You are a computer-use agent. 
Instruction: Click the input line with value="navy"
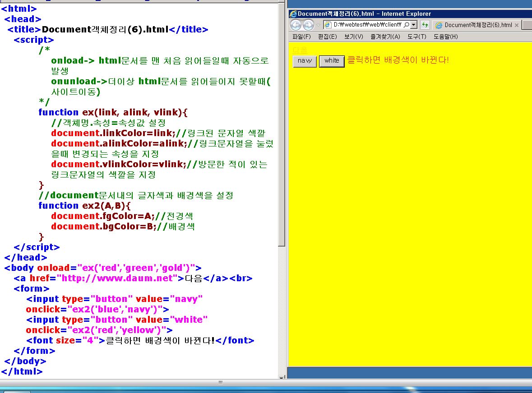pos(114,299)
